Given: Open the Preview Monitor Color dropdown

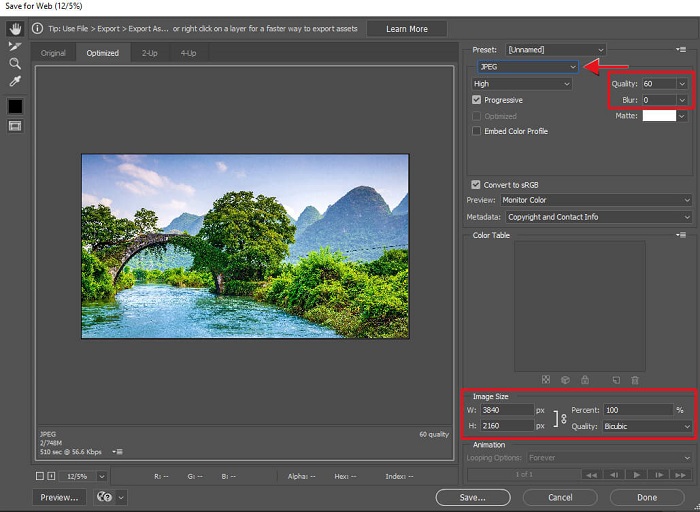Looking at the screenshot, I should (x=596, y=200).
